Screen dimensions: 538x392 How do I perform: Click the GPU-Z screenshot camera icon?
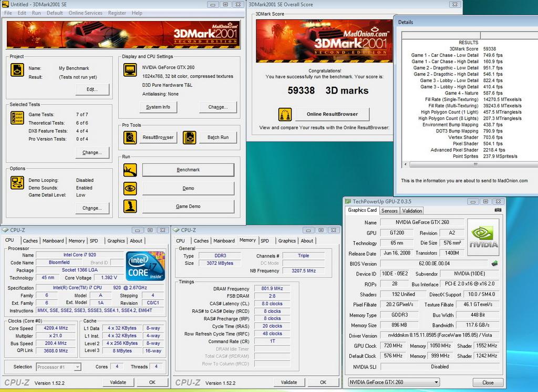coord(498,210)
